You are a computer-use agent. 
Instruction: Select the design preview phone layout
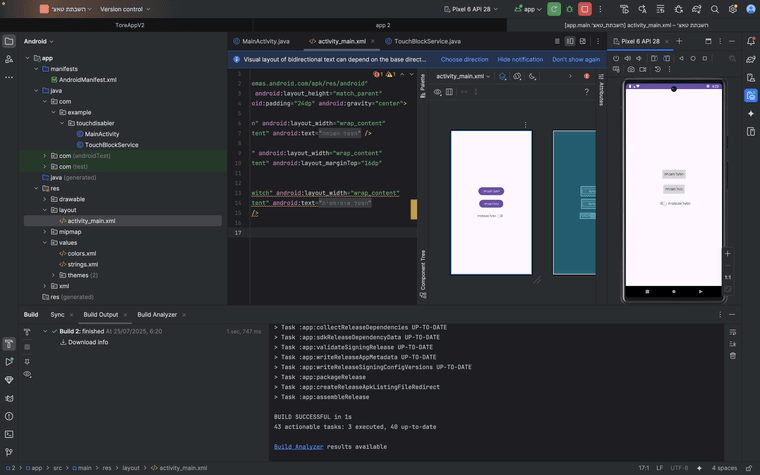[491, 202]
